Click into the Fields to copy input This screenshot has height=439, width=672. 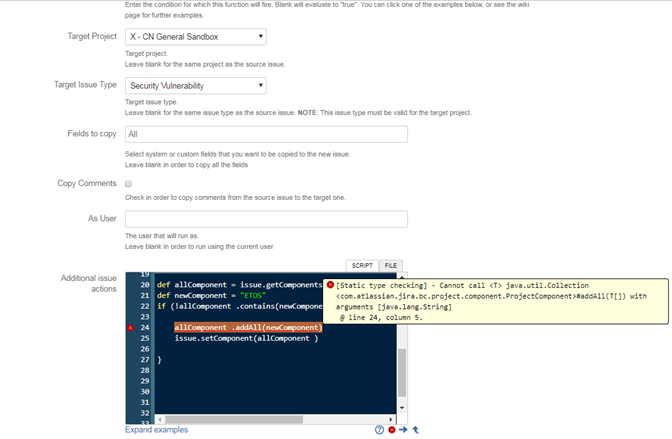point(266,134)
